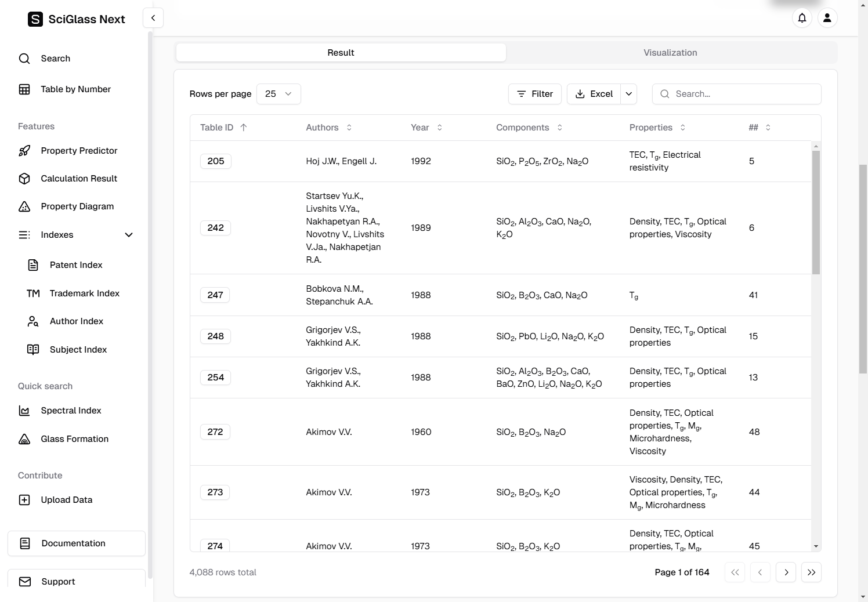Open table ID 247 link
Screen dimensions: 868x602
[x=215, y=295]
